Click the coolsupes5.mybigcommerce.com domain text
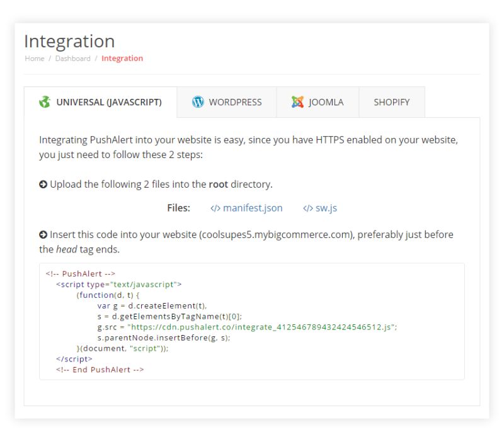 (x=276, y=235)
